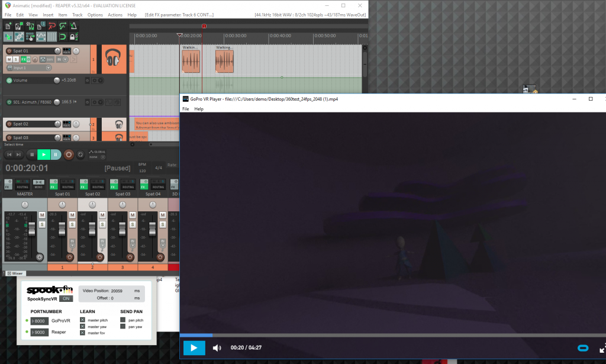The image size is (606, 364).
Task: Toggle ripple editing toolbar icon
Action: coord(30,37)
